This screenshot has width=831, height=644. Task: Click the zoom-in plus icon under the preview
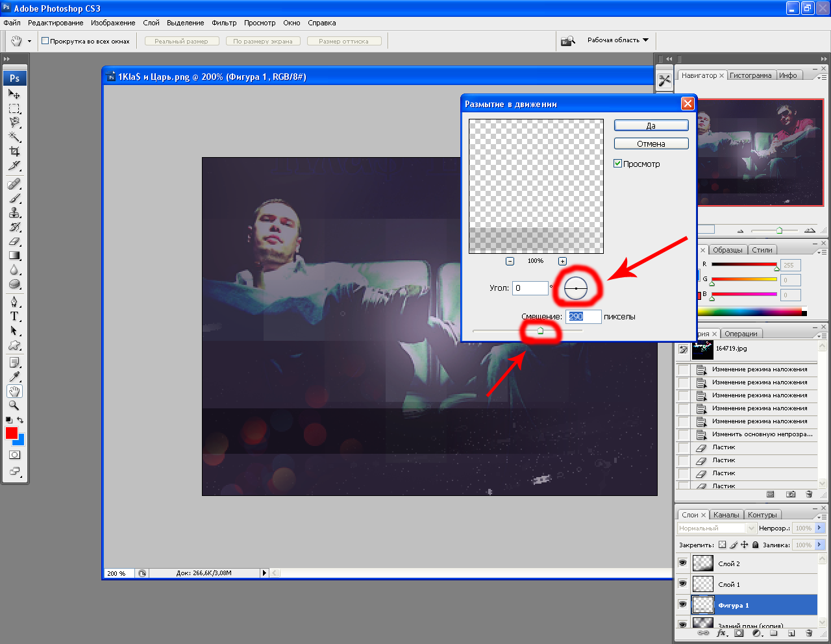tap(562, 261)
